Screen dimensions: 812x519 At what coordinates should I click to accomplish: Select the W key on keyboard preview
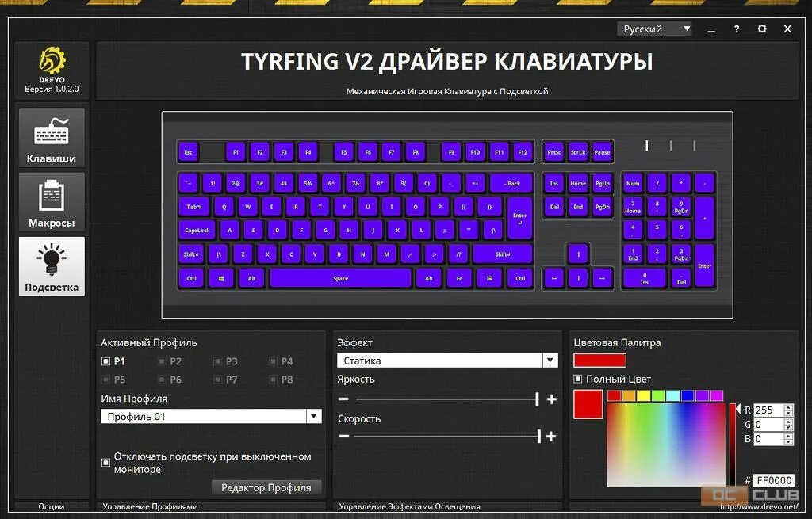click(x=248, y=207)
